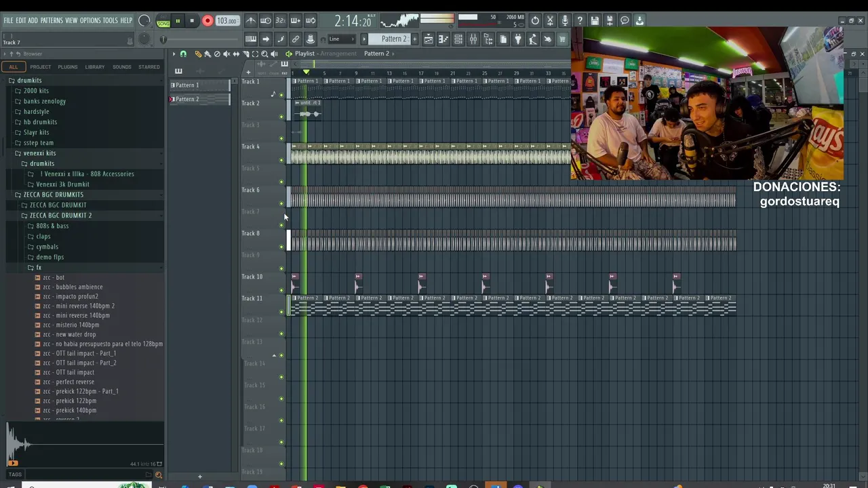
Task: Toggle typing keyboard to piano
Action: click(251, 39)
